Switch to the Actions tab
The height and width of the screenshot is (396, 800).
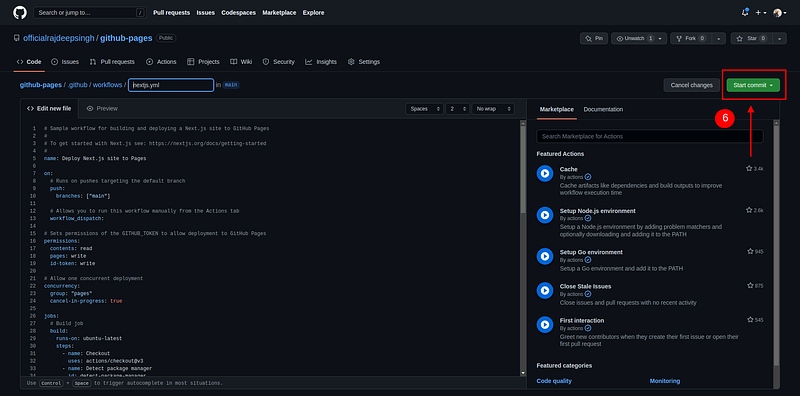(x=161, y=62)
